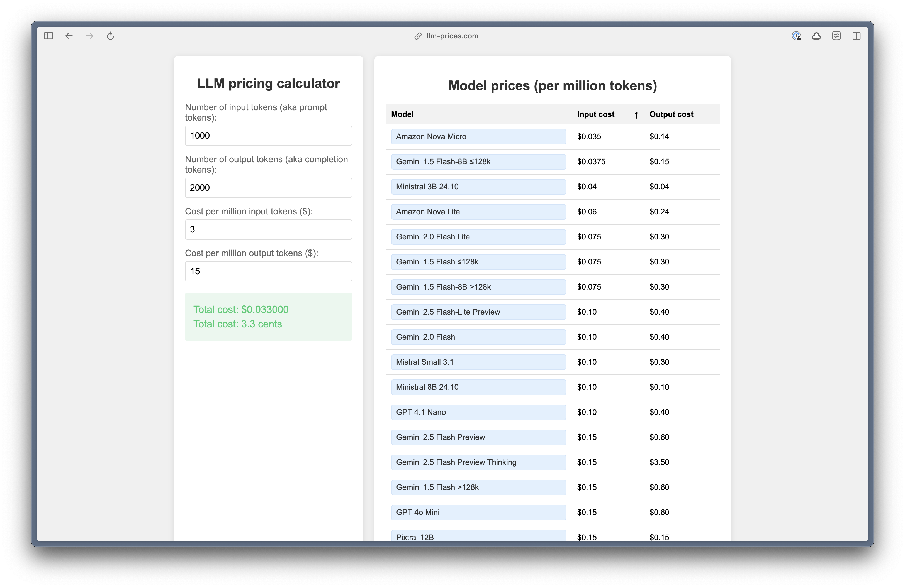Screen dimensions: 905x588
Task: Go back with the left arrow
Action: point(69,36)
